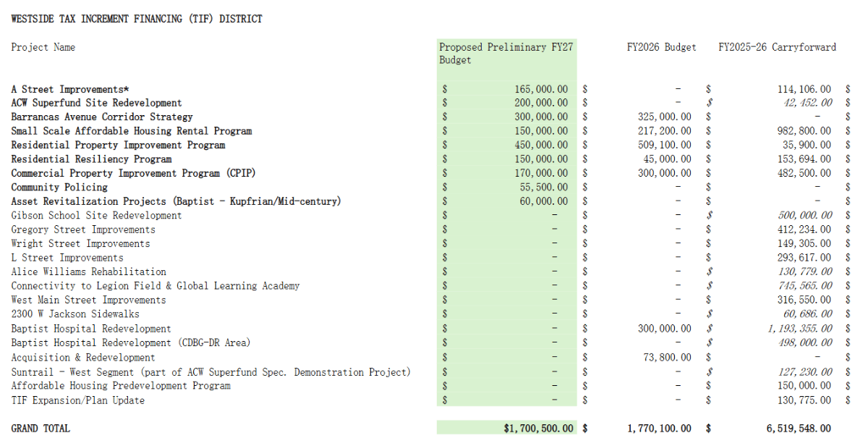Image resolution: width=868 pixels, height=446 pixels.
Task: Click Asset Revitalization Projects 60,000.00 cell
Action: 544,201
